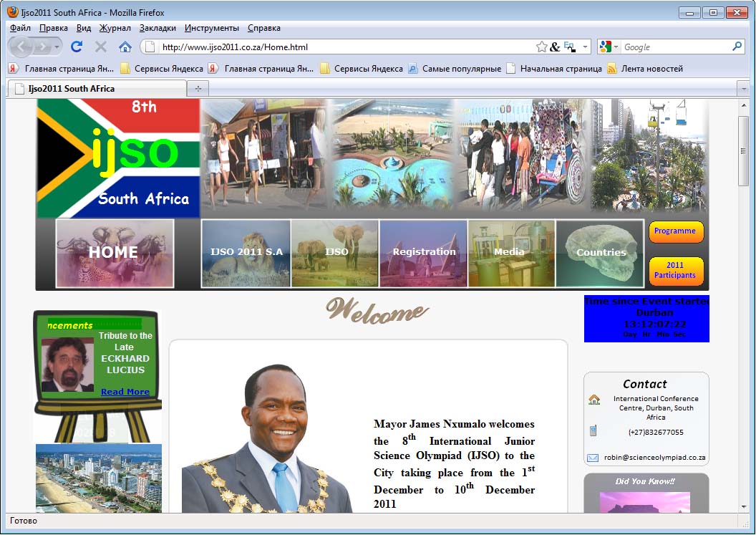
Task: Open the Media navigation tile
Action: [x=512, y=254]
